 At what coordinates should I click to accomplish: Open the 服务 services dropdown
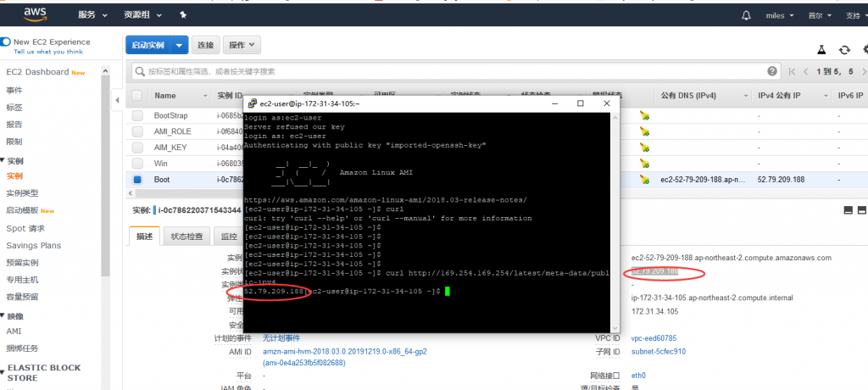pyautogui.click(x=93, y=15)
